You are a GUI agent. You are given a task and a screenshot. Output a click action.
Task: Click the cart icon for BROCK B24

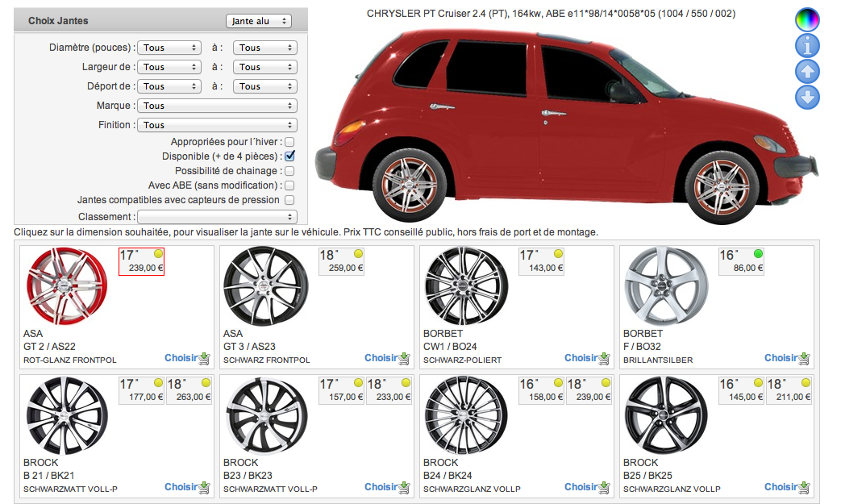click(x=604, y=487)
